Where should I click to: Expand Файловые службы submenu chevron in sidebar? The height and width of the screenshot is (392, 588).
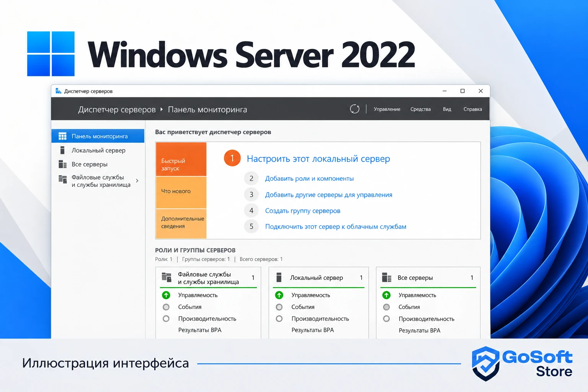tap(137, 181)
